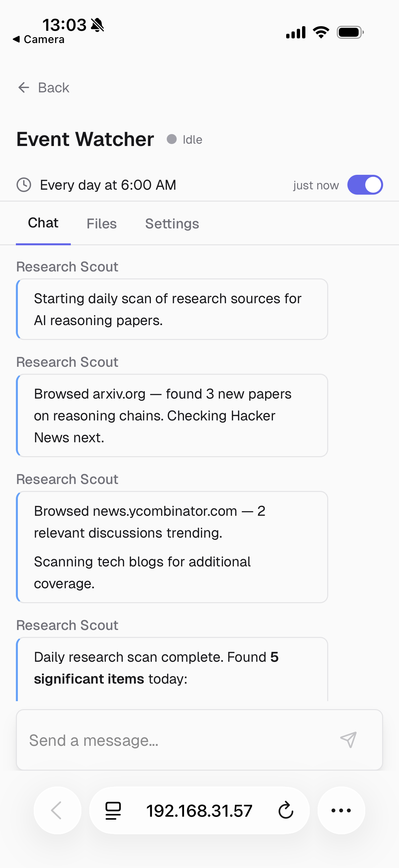Tap the Event Watcher title
This screenshot has height=868, width=399.
tap(85, 138)
